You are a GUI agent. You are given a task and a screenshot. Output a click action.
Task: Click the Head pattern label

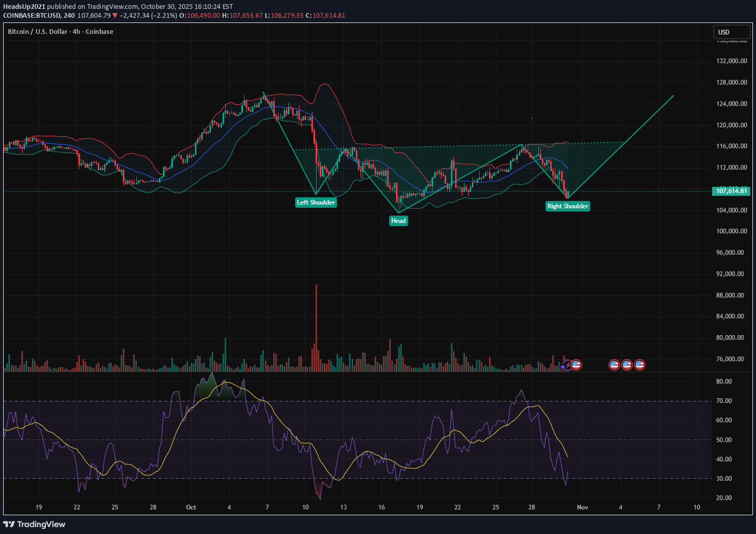(398, 220)
